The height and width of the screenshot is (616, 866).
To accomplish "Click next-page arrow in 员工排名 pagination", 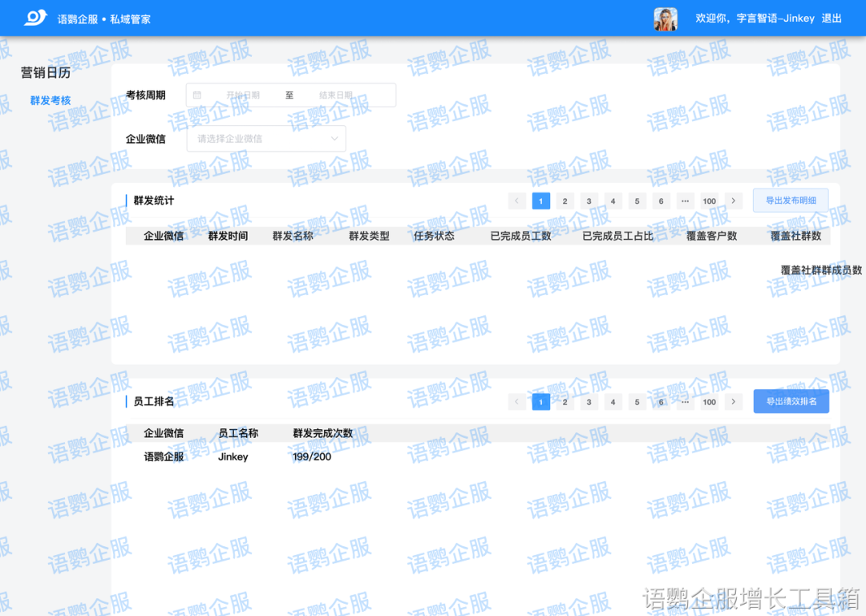I will 733,401.
